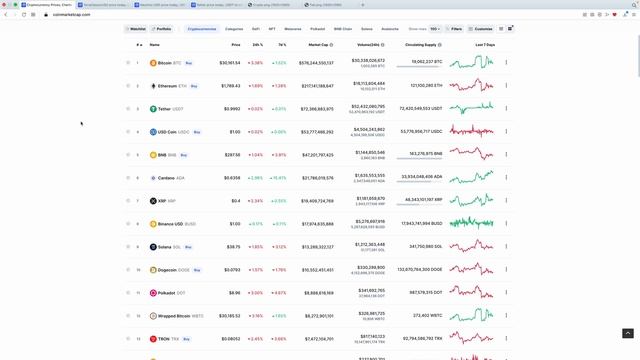Click the XRP coin icon
This screenshot has width=640, height=360.
[153, 201]
